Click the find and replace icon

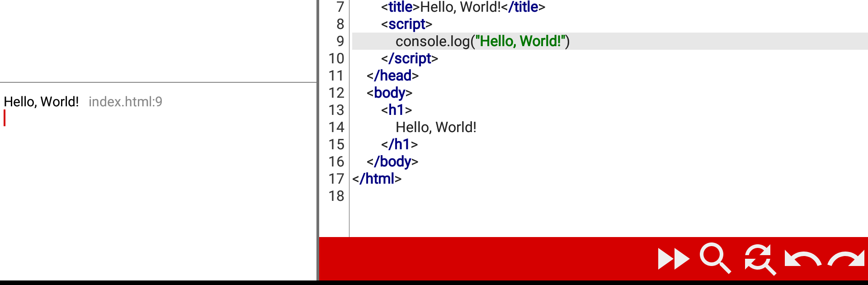tap(760, 259)
